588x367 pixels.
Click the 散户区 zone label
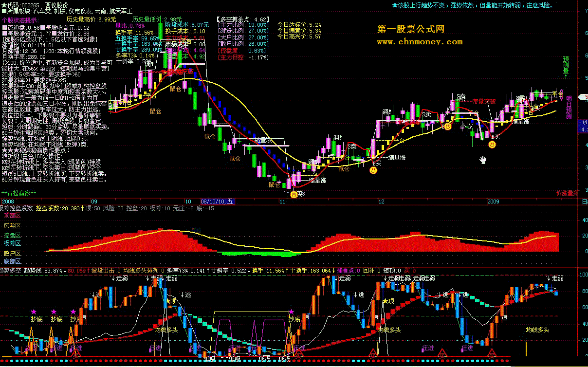coord(12,253)
